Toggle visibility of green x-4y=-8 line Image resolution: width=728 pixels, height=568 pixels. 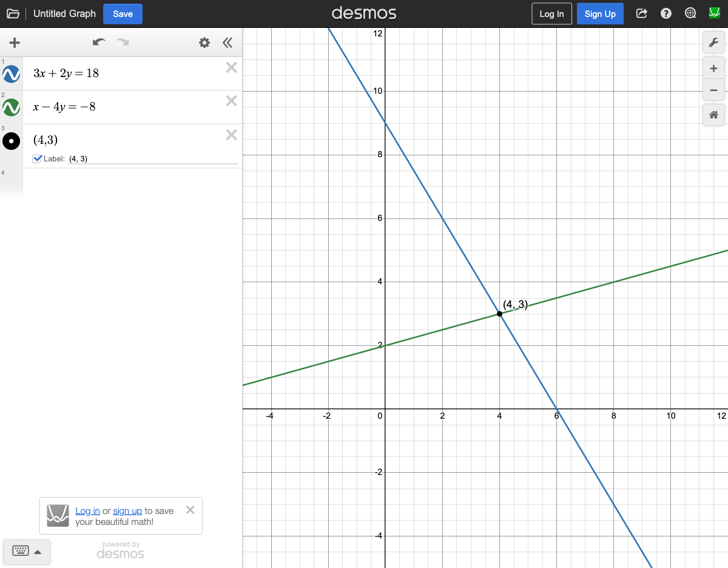(x=12, y=107)
